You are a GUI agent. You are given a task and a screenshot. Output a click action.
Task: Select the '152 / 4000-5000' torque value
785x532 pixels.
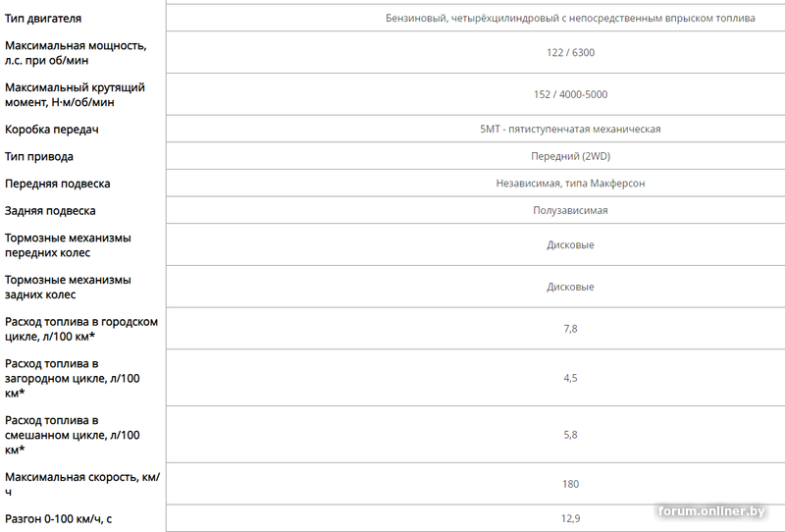570,95
